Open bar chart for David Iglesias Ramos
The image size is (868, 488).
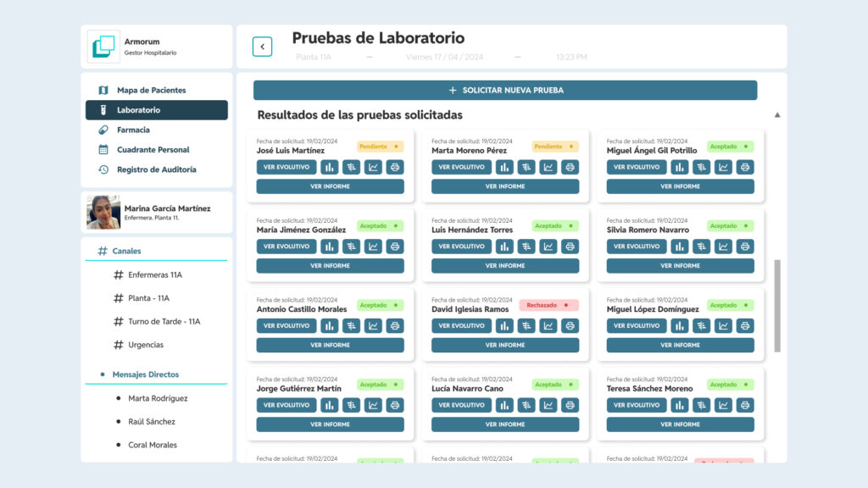click(504, 326)
